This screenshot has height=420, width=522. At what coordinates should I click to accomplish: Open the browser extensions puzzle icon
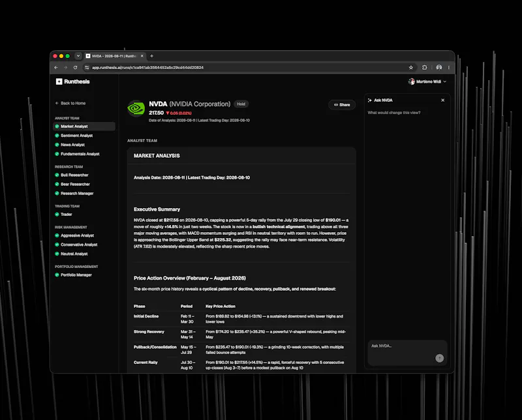coord(425,68)
